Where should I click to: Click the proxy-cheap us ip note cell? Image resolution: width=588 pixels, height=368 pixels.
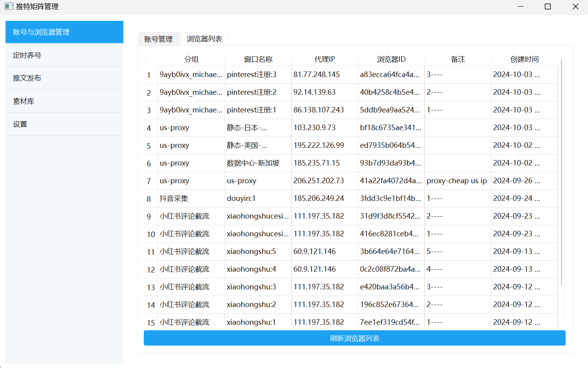pos(457,181)
